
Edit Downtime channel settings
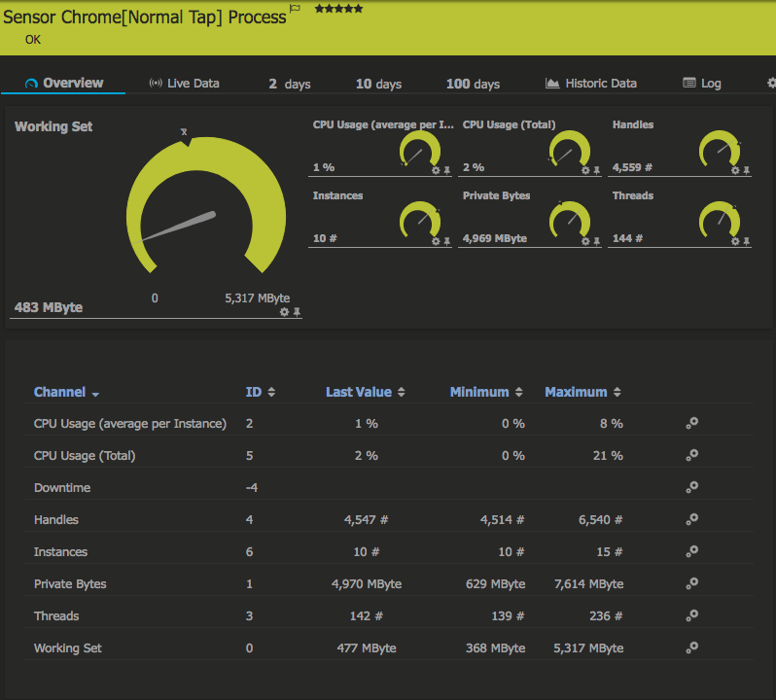click(x=691, y=487)
